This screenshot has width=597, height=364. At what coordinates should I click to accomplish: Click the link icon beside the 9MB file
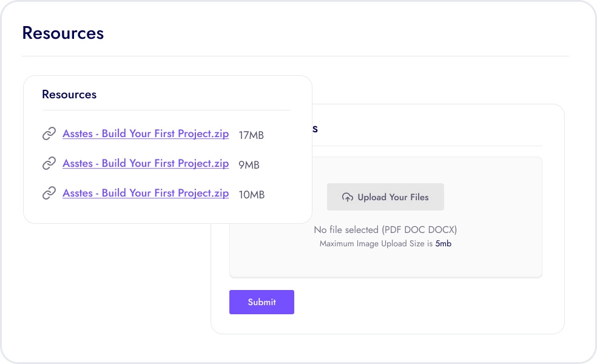[x=49, y=164]
